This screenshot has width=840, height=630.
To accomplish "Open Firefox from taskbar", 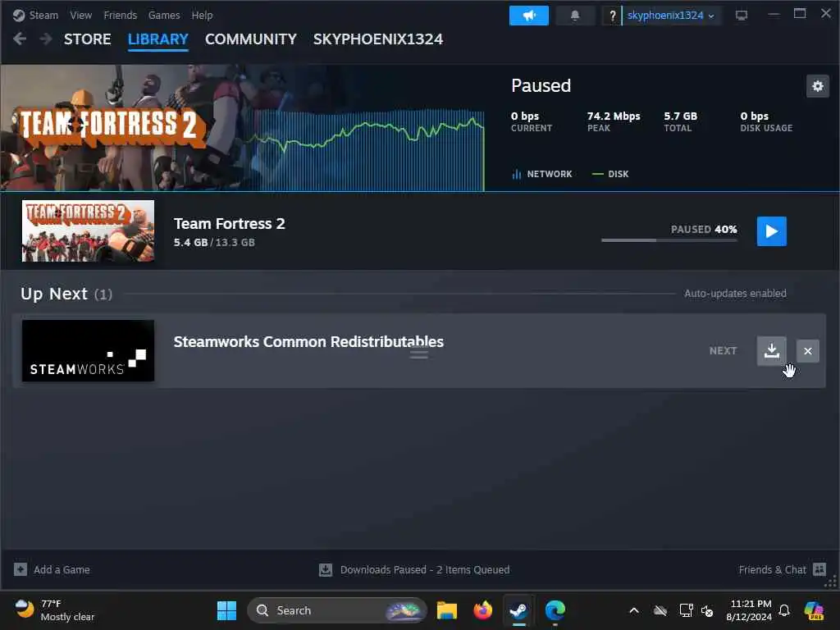I will 482,610.
